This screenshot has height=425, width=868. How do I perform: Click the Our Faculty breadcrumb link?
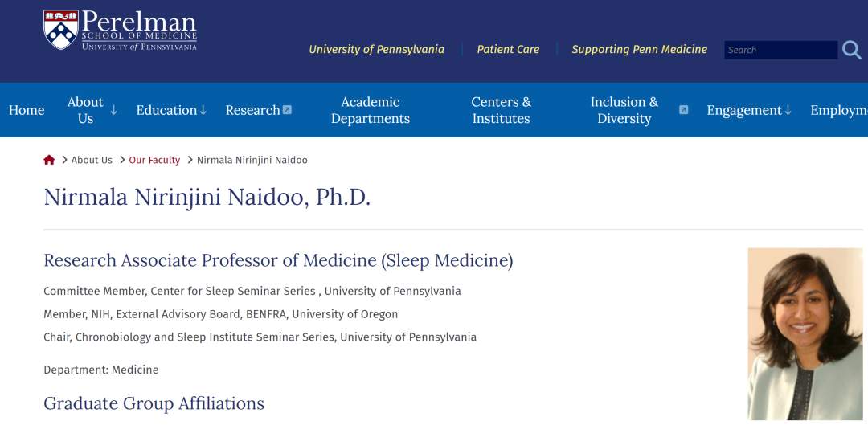[154, 160]
